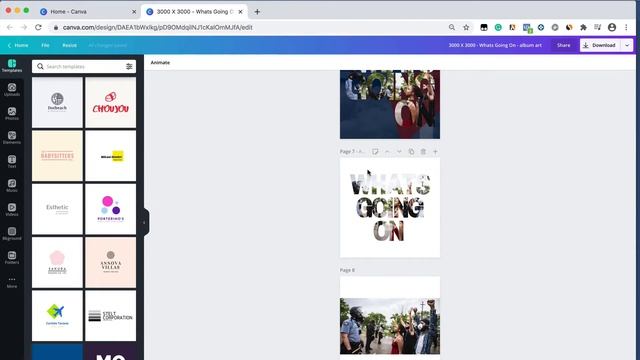Select the pink flower Sakura template
Viewport: 640px width, 360px height.
click(x=58, y=262)
